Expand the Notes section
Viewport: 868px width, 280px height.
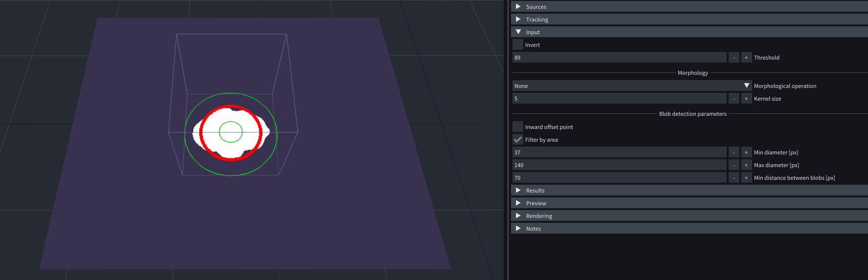point(689,228)
